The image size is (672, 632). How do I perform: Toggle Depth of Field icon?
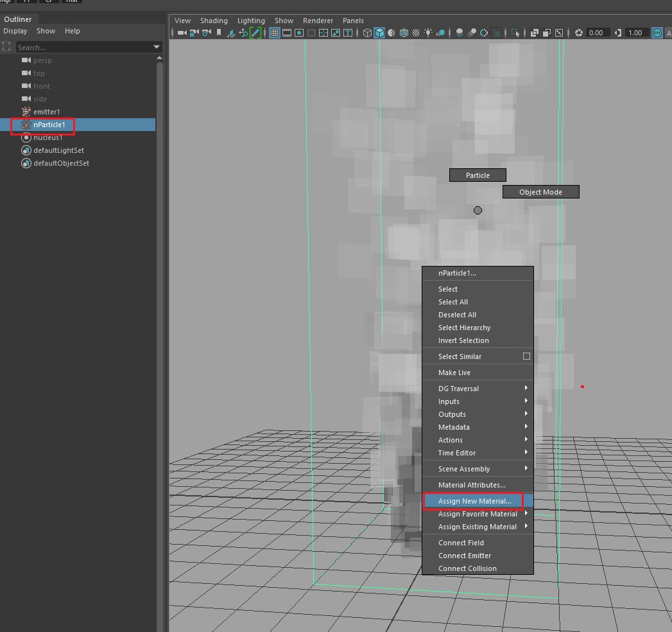496,33
